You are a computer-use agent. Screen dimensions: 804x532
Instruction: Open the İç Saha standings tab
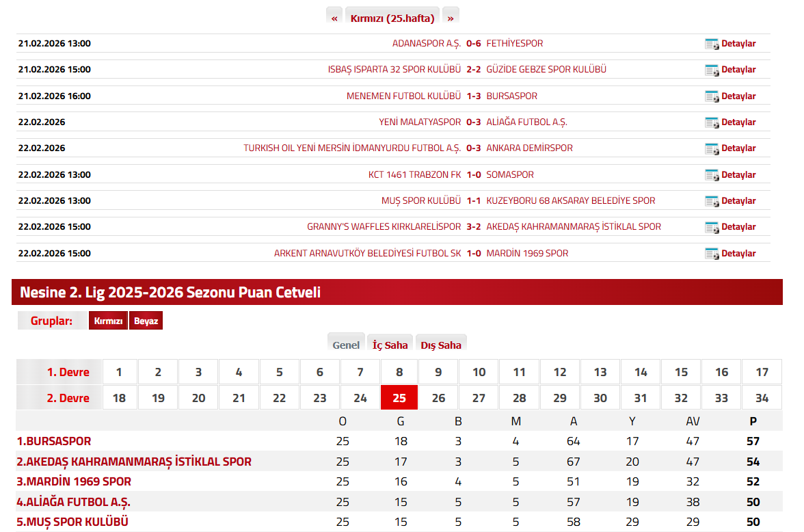[390, 345]
